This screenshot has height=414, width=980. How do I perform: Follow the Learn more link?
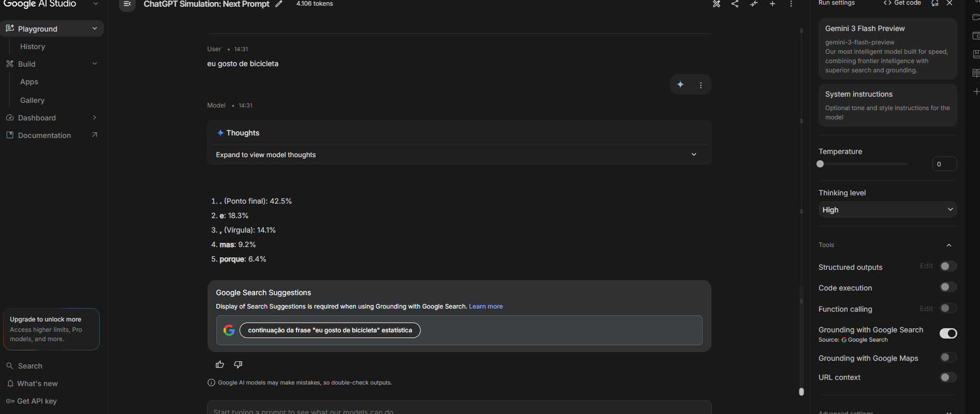(486, 306)
